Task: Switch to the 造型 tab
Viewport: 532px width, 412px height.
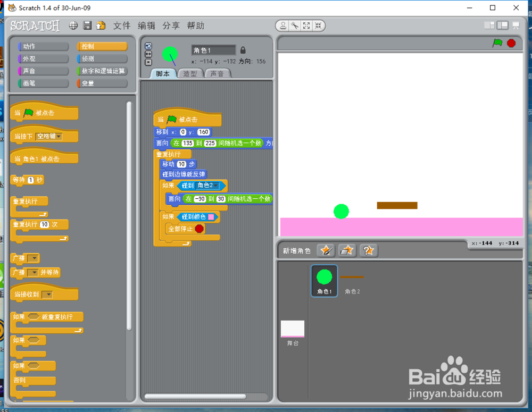Action: [x=190, y=73]
